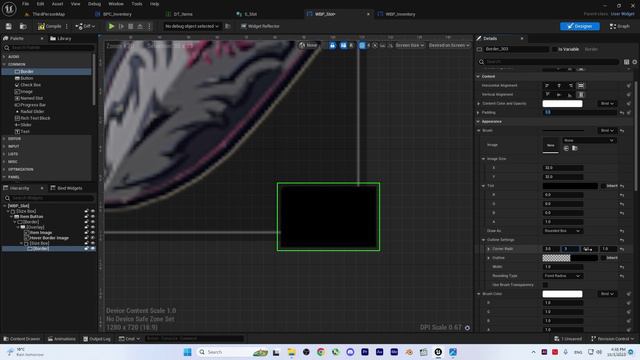Select Hover Border Image in Hierarchy
This screenshot has width=640, height=360.
(49, 238)
